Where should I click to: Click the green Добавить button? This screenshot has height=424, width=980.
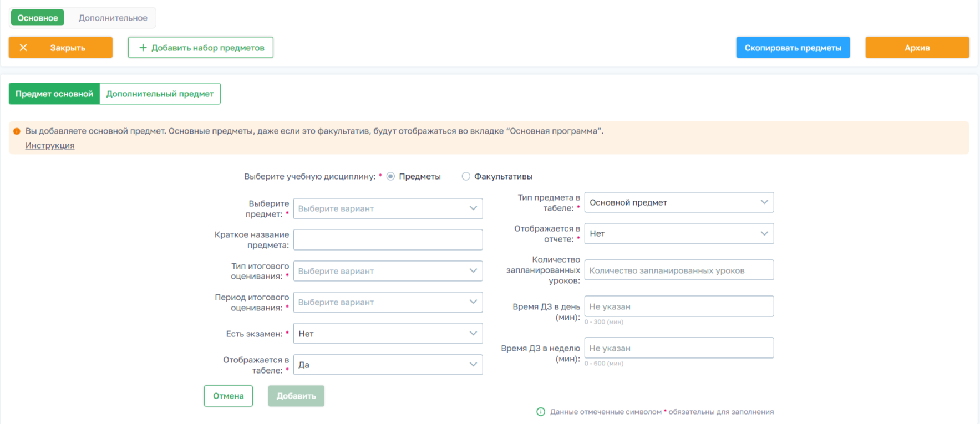pos(296,396)
